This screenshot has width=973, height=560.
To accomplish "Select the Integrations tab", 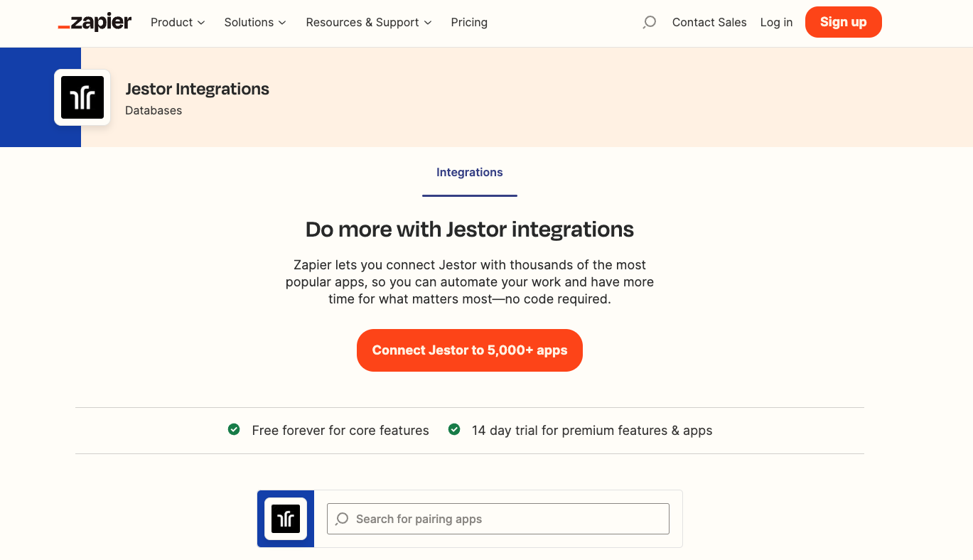I will coord(470,173).
